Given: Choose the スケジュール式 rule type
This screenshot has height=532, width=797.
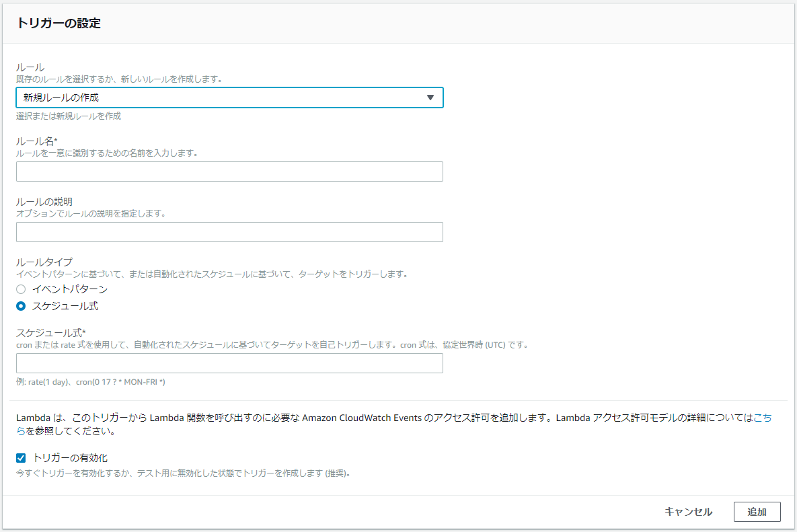Looking at the screenshot, I should tap(21, 306).
